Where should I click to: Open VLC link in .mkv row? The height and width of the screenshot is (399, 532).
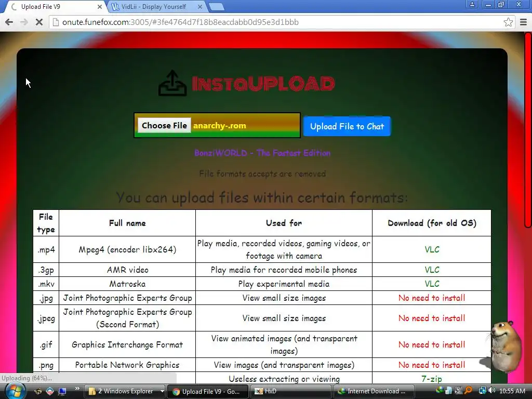[x=432, y=284]
